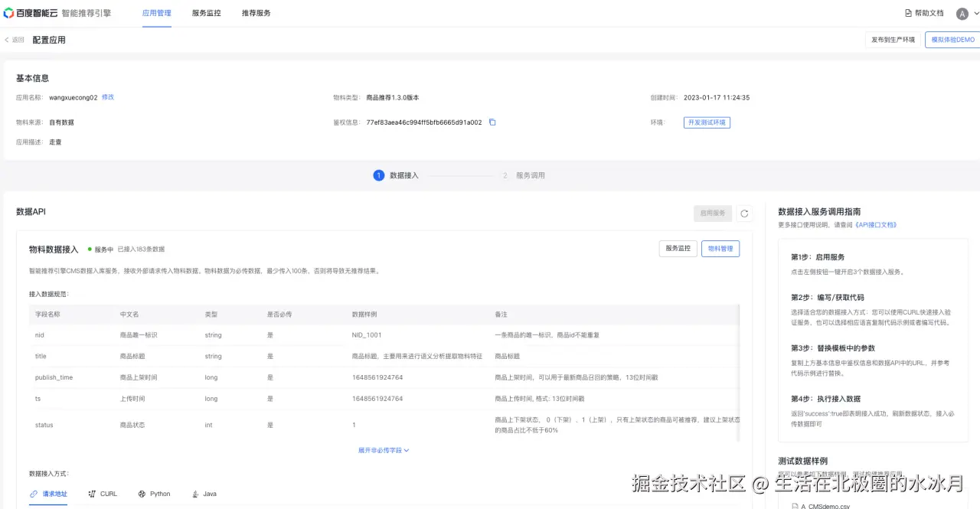
Task: Select step 2 服务调用
Action: click(x=522, y=175)
